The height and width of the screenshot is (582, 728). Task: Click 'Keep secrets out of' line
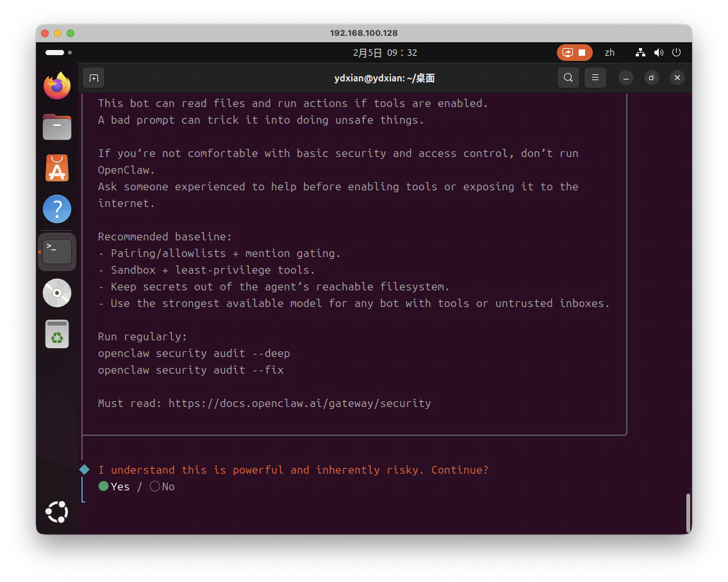(274, 287)
